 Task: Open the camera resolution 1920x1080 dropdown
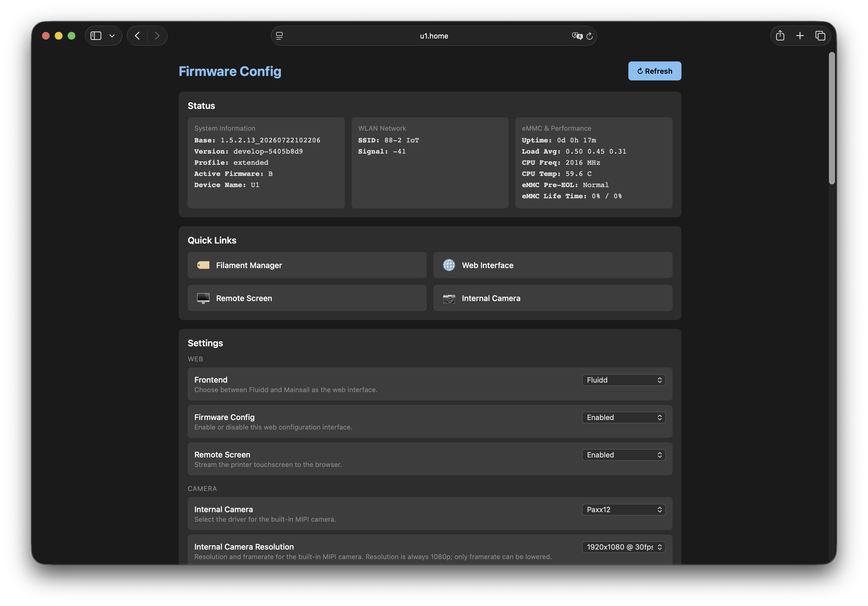coord(623,547)
